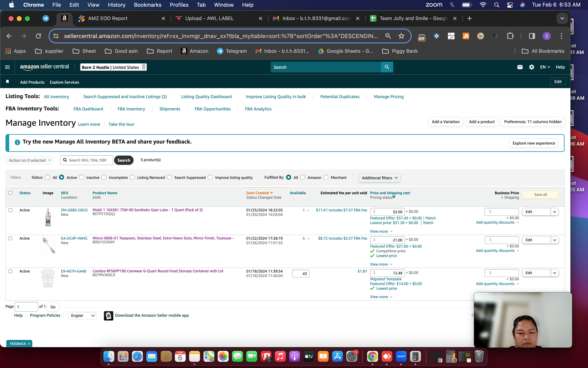Click the SKU search input field

(87, 160)
